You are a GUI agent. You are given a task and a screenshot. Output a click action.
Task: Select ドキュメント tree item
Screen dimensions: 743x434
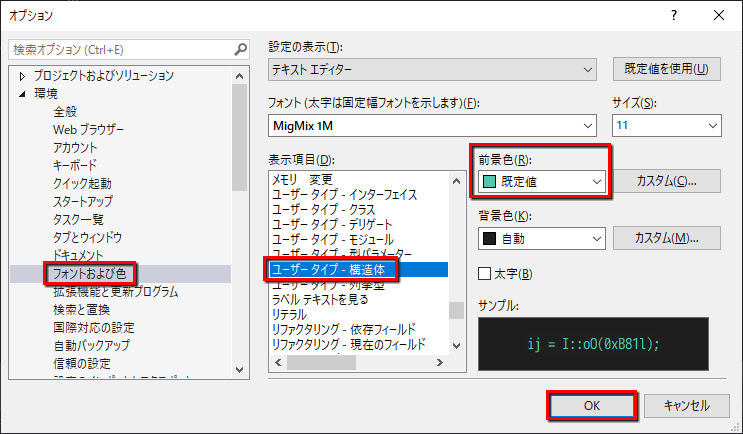click(x=78, y=255)
